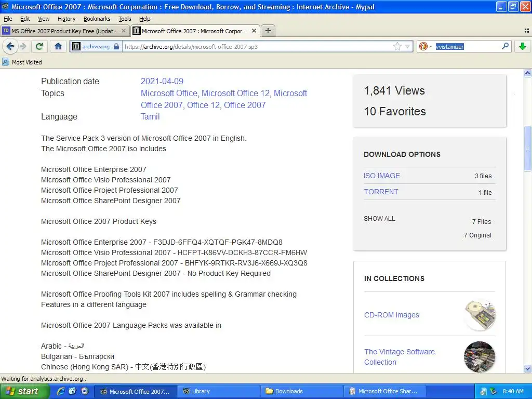The image size is (532, 399).
Task: Click the second system tray icon
Action: pos(494,392)
